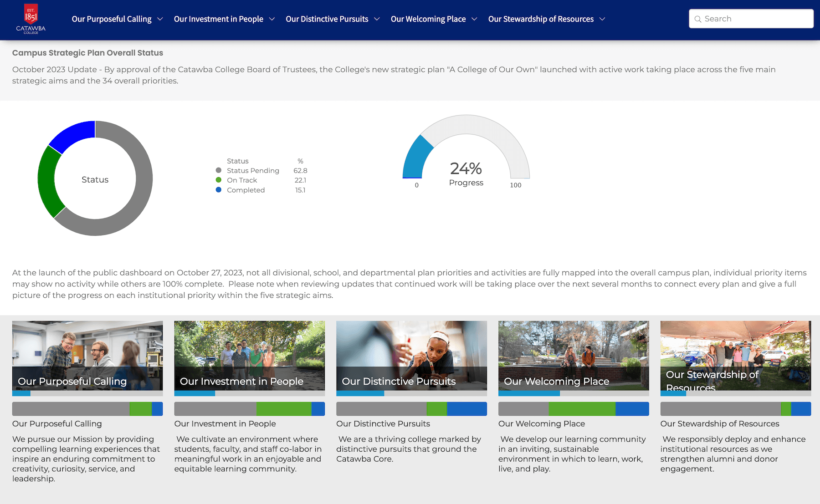Select the On Track legend label
Screen dimensions: 820x504
coord(242,180)
